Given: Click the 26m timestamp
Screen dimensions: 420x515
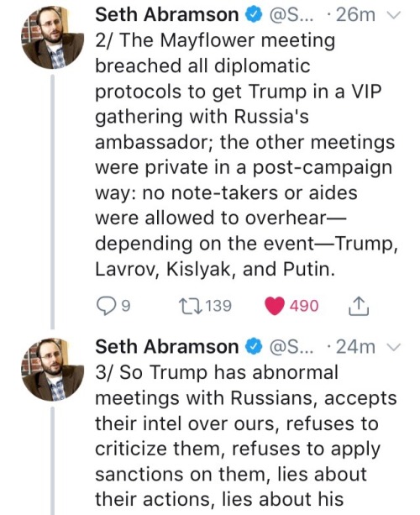Looking at the screenshot, I should coord(355,15).
